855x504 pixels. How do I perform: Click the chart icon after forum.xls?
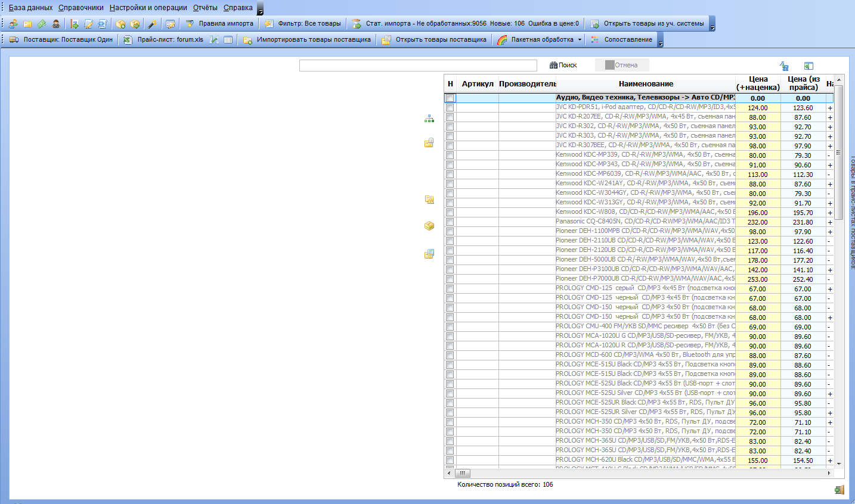pos(214,40)
